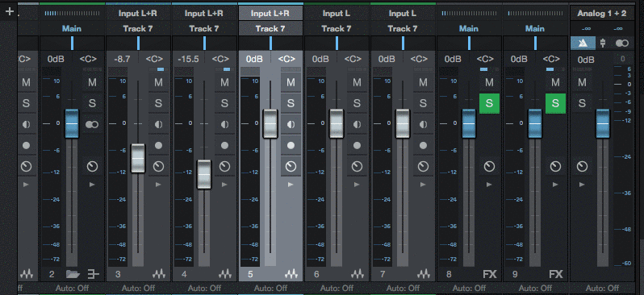Image resolution: width=644 pixels, height=295 pixels.
Task: Click the FX icon on channel 8
Action: 490,274
